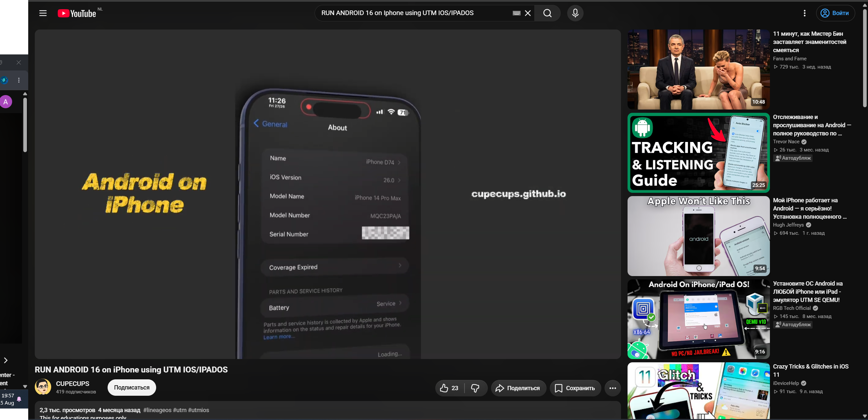Go to the YouTube home logo
868x420 pixels.
click(x=77, y=13)
